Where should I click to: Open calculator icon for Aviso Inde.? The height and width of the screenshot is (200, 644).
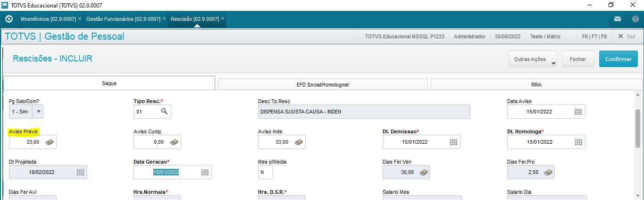[298, 142]
